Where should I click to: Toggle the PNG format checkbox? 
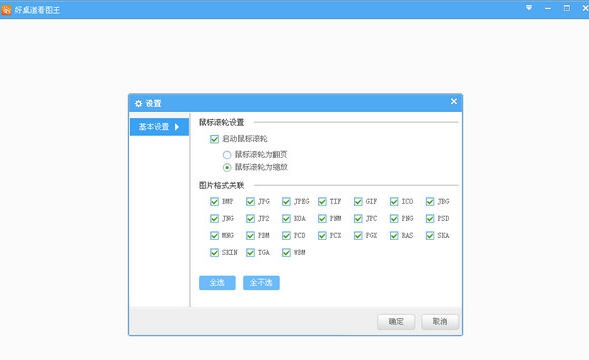394,219
